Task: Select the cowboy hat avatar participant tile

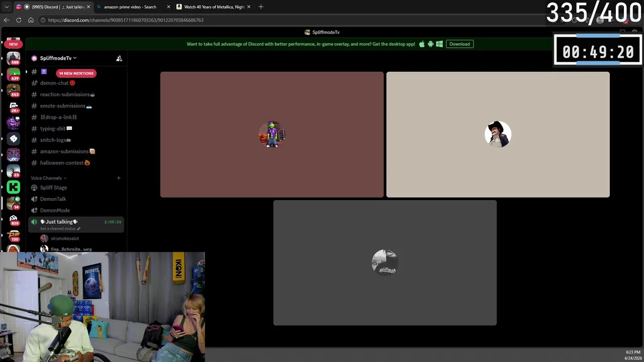Action: pyautogui.click(x=498, y=134)
